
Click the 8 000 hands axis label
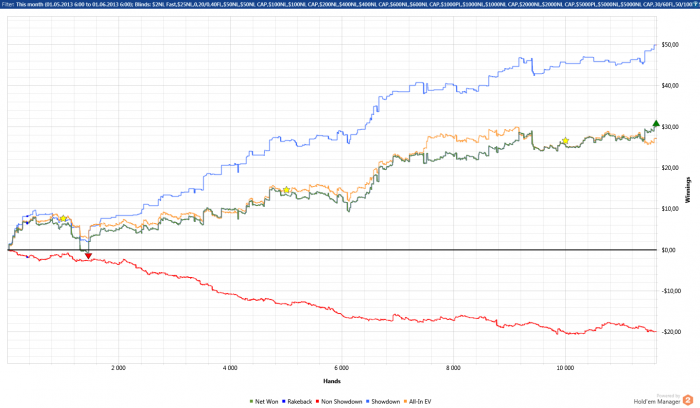click(x=453, y=368)
